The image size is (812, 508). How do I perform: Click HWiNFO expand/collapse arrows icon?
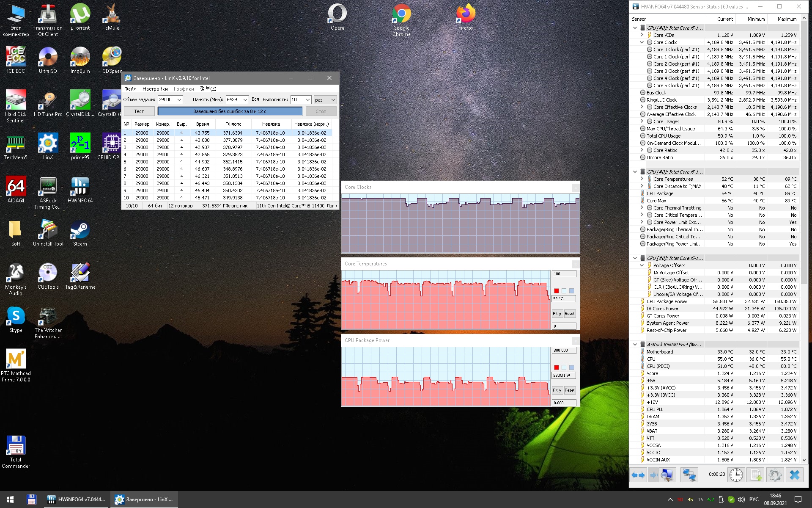tap(638, 475)
